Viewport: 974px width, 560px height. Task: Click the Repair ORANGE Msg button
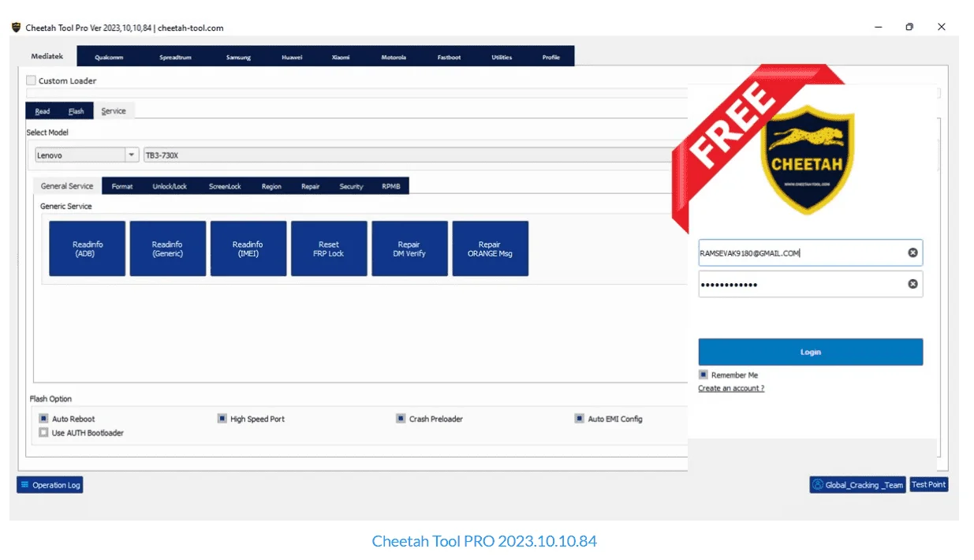[x=490, y=248]
